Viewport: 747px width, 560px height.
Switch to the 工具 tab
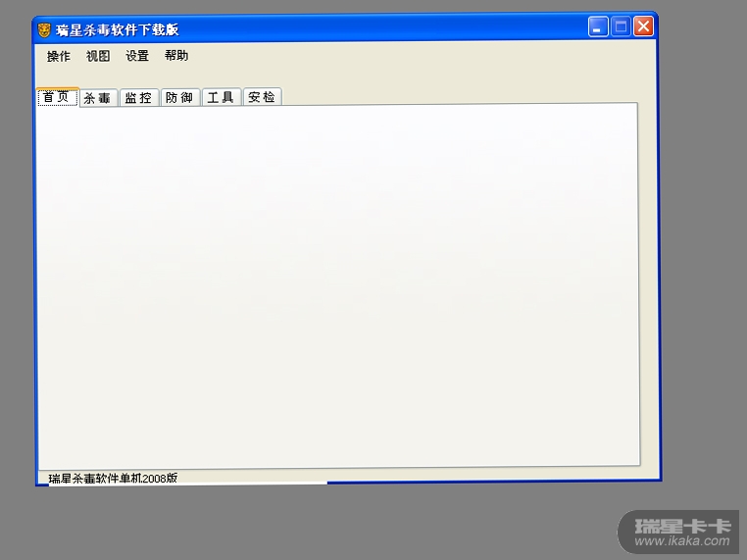pyautogui.click(x=221, y=97)
